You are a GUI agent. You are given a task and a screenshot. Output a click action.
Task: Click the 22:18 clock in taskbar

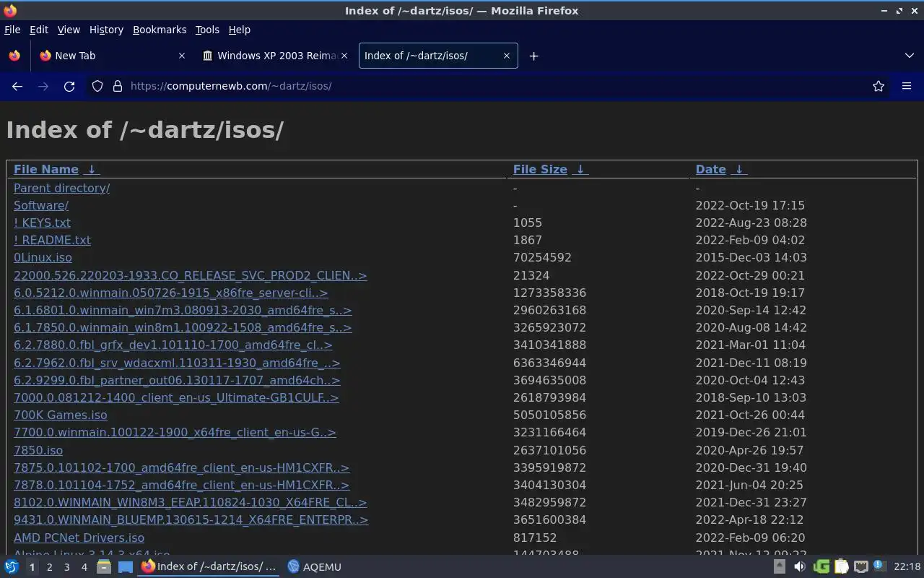[907, 567]
